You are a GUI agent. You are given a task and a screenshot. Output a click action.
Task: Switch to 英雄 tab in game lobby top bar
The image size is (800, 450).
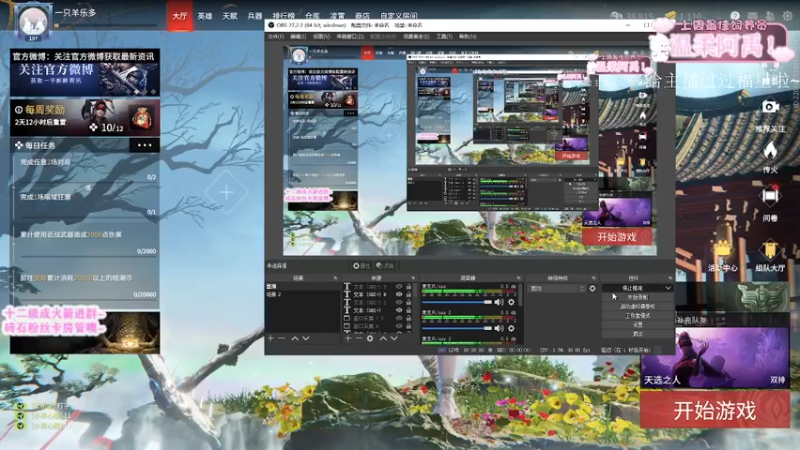[x=205, y=16]
